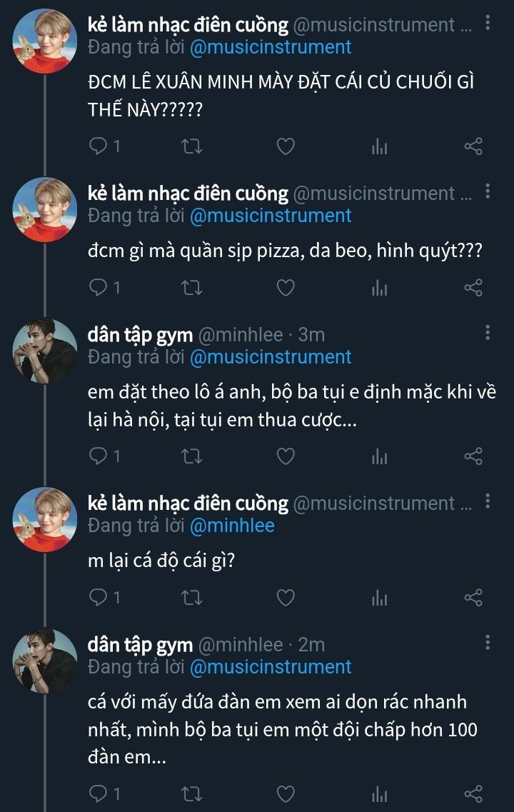Like the 'em đặt theo lô' tweet

(286, 456)
